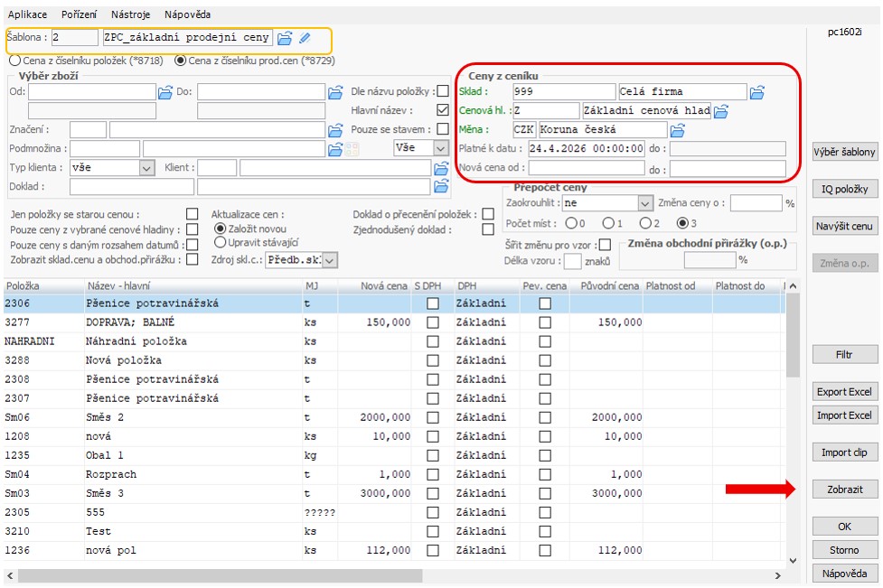Open folder lookup for the Od field
The height and width of the screenshot is (588, 883).
(164, 91)
